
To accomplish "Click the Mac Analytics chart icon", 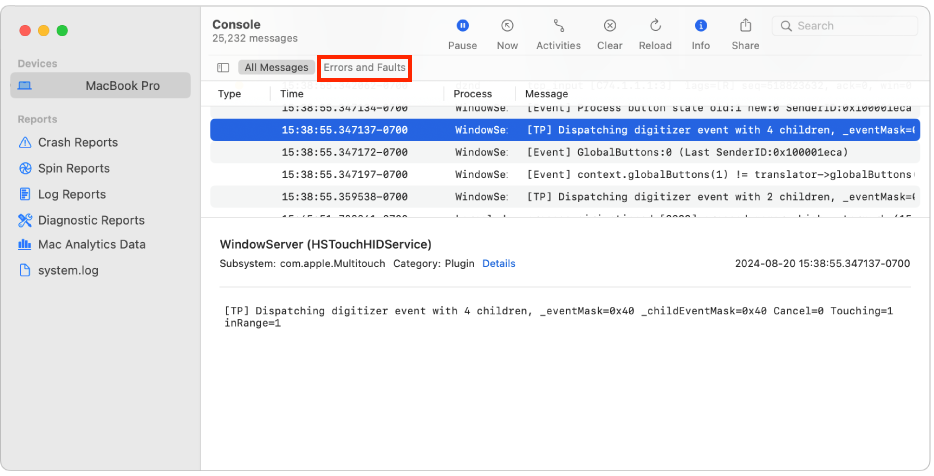I will [24, 244].
